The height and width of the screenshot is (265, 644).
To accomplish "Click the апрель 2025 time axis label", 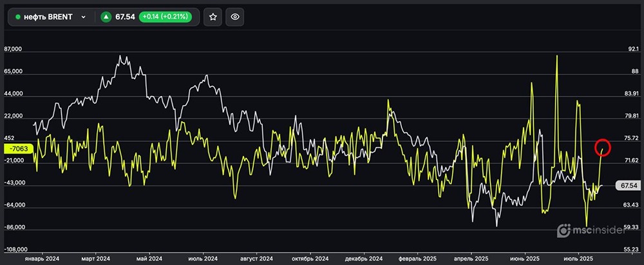I will click(x=472, y=258).
